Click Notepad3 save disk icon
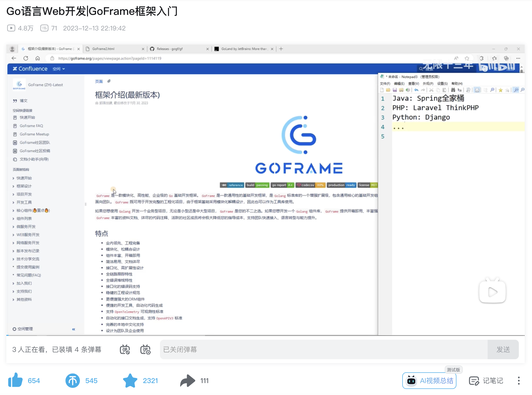 (395, 90)
